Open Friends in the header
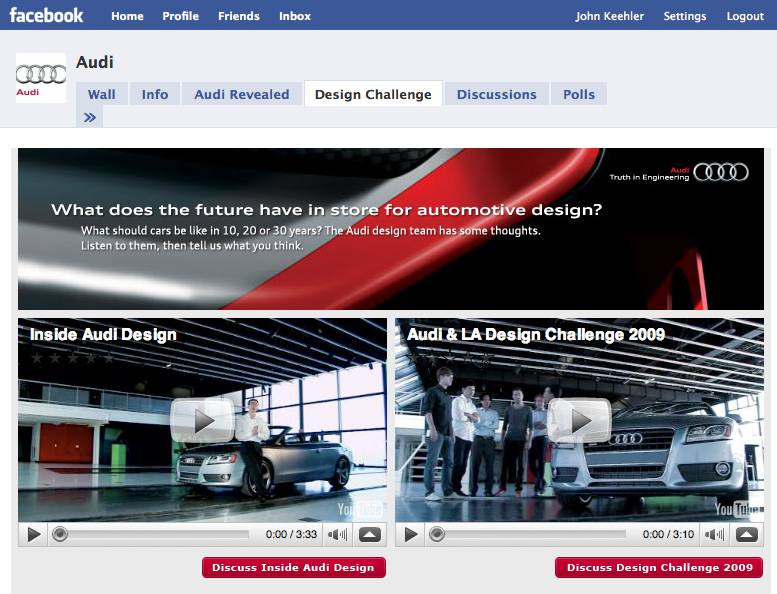The image size is (777, 594). tap(239, 16)
